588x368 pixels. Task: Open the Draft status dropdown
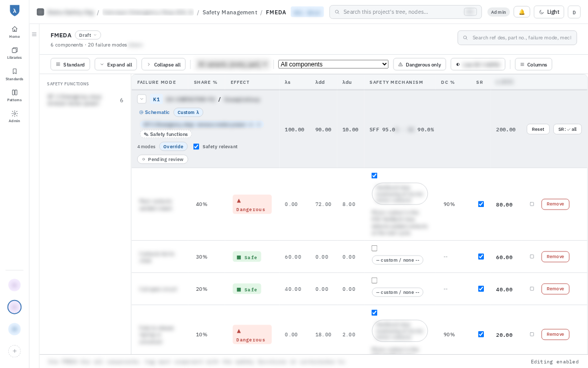88,35
